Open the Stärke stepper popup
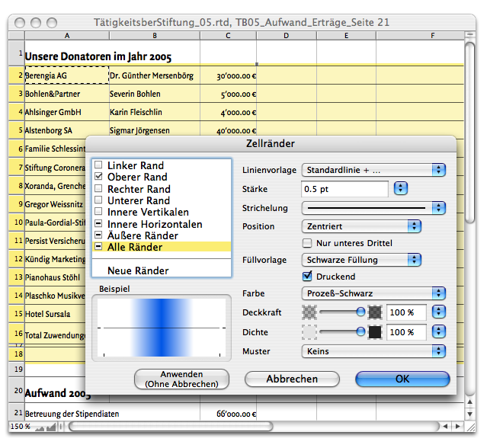Screen dimensions: 487x448 [401, 189]
